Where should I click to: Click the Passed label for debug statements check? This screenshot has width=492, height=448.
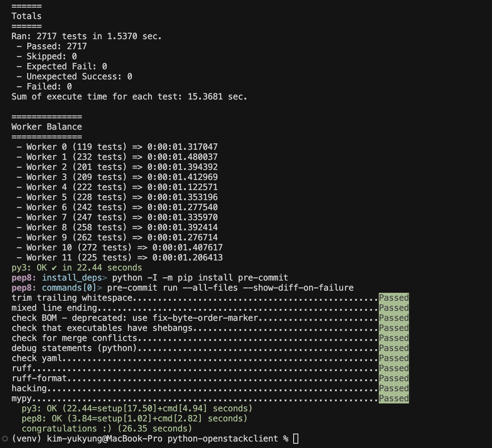(393, 348)
